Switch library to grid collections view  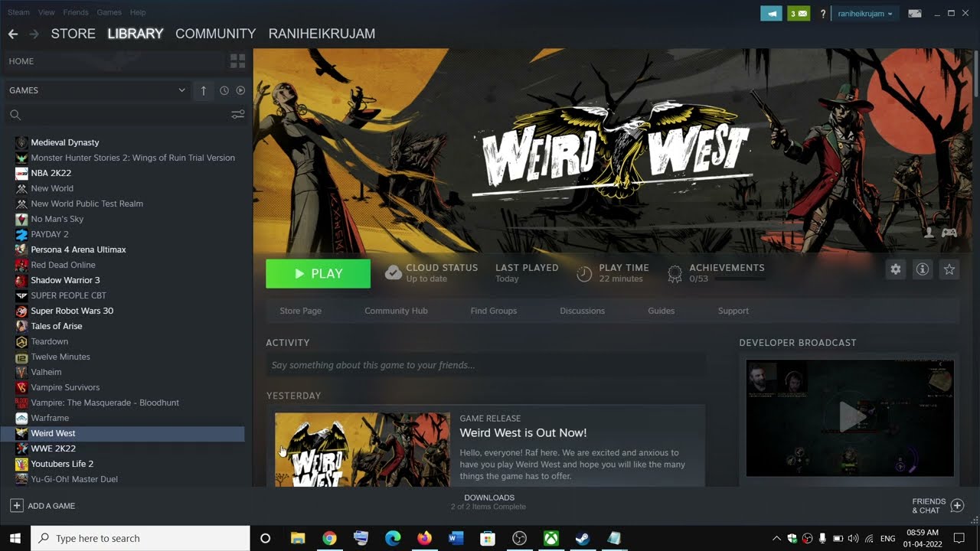pos(237,61)
